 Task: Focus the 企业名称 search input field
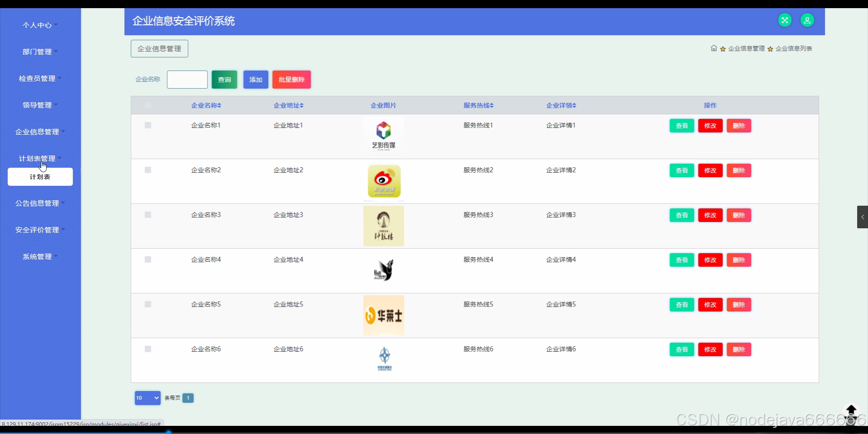click(x=187, y=80)
